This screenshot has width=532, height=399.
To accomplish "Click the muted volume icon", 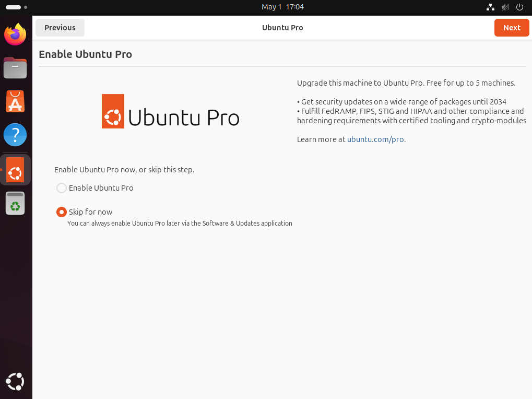I will pyautogui.click(x=505, y=7).
